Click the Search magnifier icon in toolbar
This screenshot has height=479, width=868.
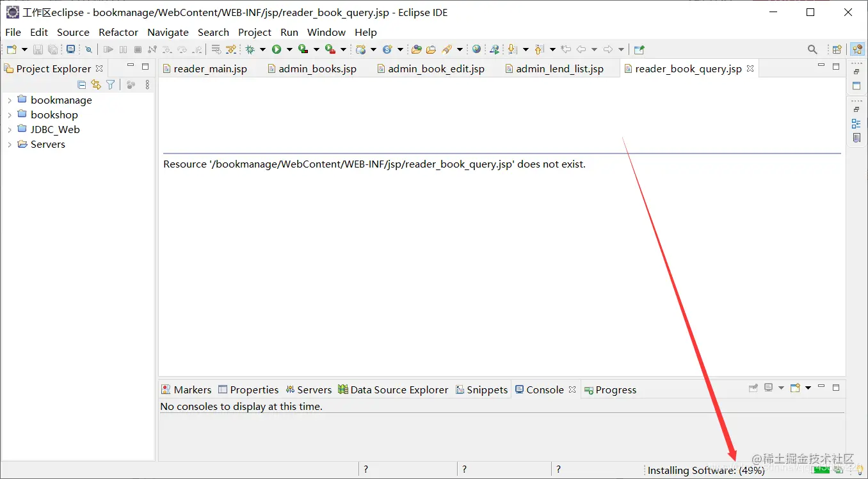pos(812,49)
